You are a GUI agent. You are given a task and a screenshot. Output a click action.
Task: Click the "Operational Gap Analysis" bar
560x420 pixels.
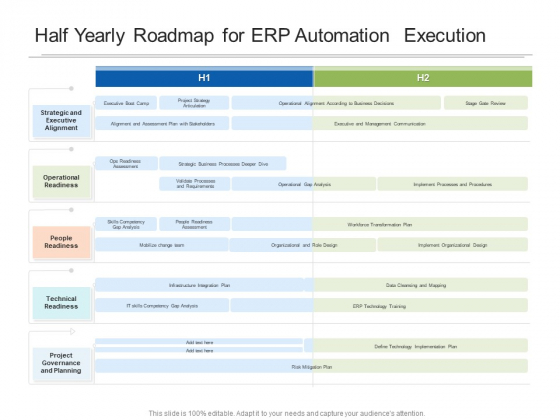304,184
